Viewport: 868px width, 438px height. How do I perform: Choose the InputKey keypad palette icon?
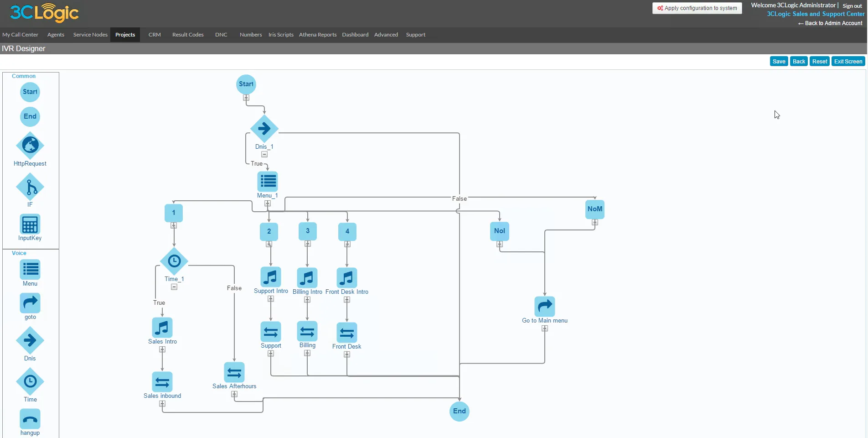click(x=30, y=224)
